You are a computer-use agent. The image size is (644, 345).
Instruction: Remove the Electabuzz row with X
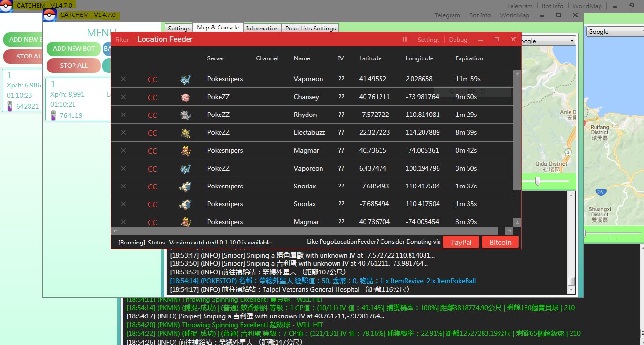pos(123,132)
